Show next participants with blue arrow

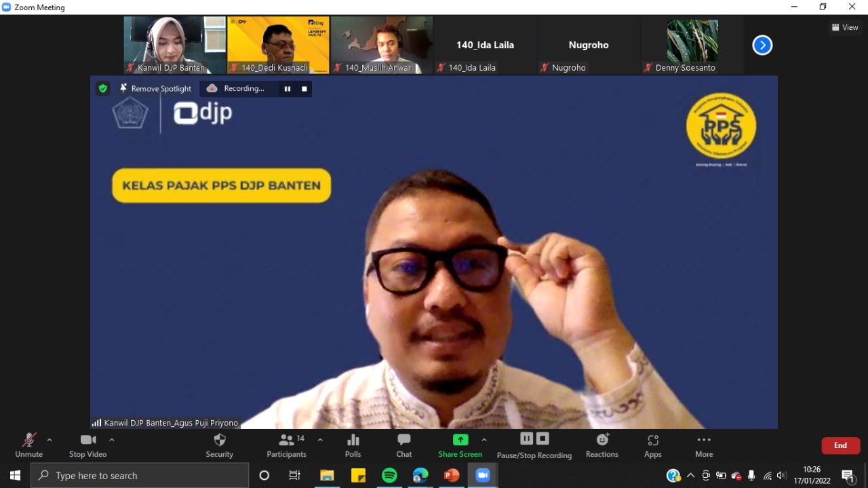tap(762, 45)
